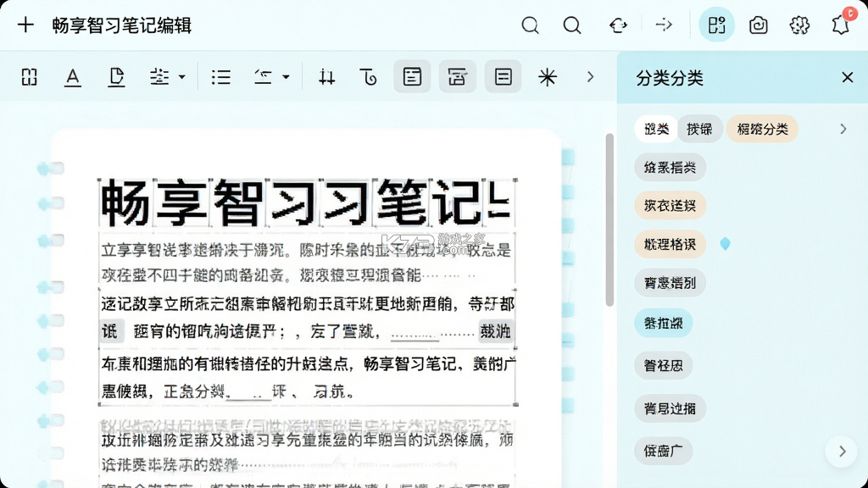The width and height of the screenshot is (868, 488).
Task: Click the plus icon to add a note
Action: click(25, 25)
